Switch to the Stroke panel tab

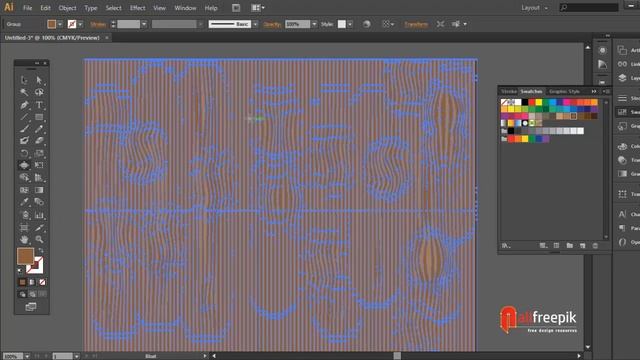click(509, 91)
